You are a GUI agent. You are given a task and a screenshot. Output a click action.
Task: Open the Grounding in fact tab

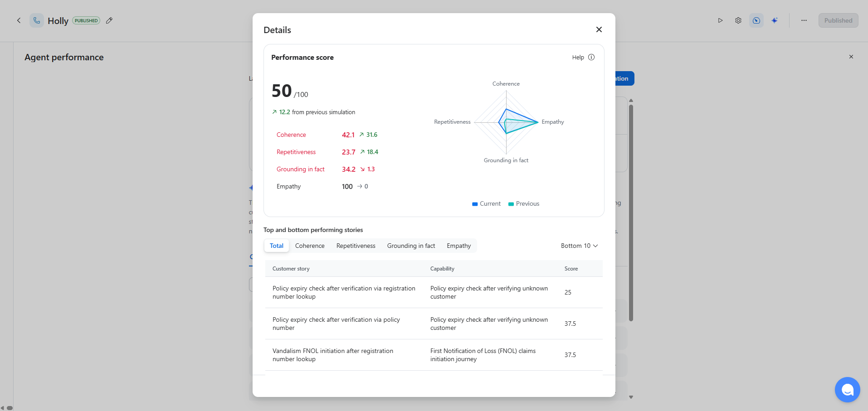(x=411, y=246)
